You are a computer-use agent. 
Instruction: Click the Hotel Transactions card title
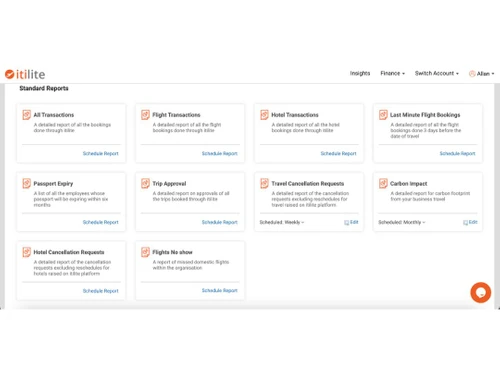(x=295, y=115)
